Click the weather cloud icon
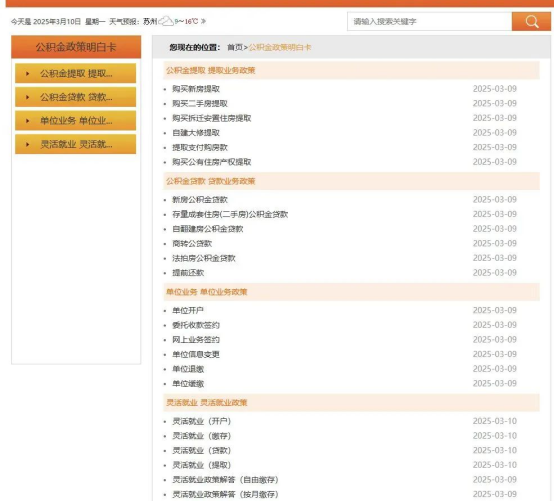The width and height of the screenshot is (554, 501). (x=166, y=21)
